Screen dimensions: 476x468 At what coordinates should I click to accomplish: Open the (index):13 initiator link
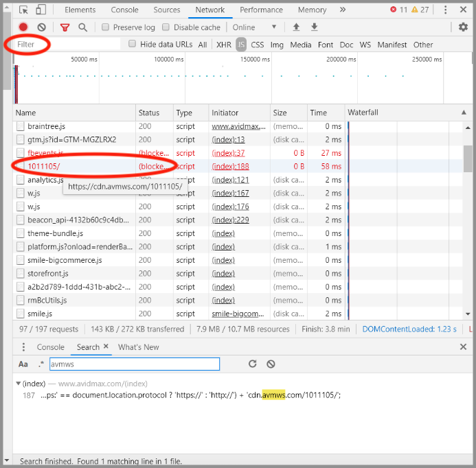(x=228, y=139)
